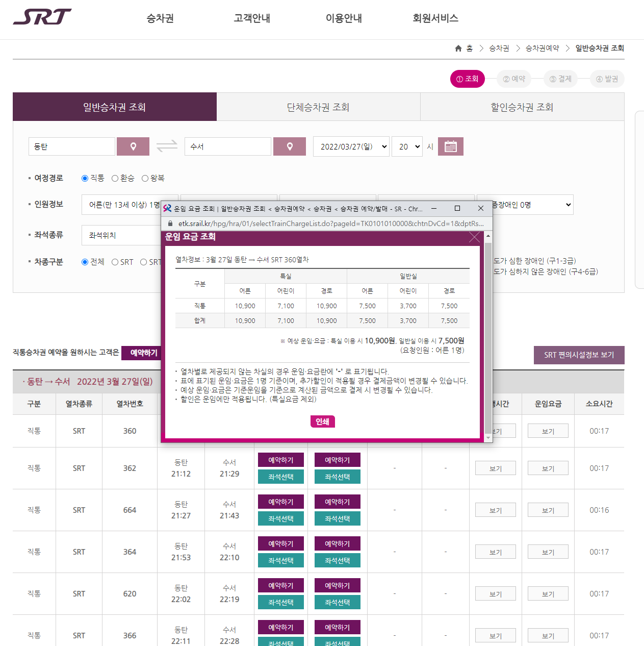644x646 pixels.
Task: View fare 보기 for train 360
Action: coord(548,431)
